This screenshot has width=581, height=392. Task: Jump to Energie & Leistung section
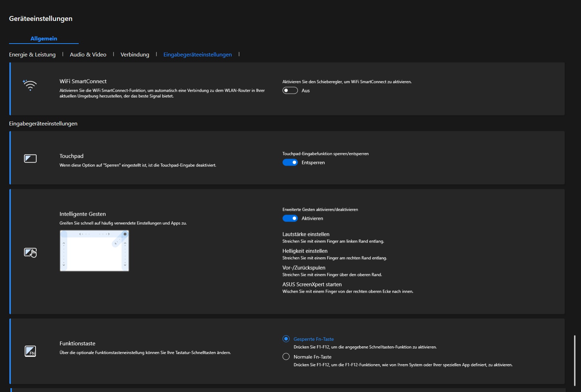(x=32, y=55)
